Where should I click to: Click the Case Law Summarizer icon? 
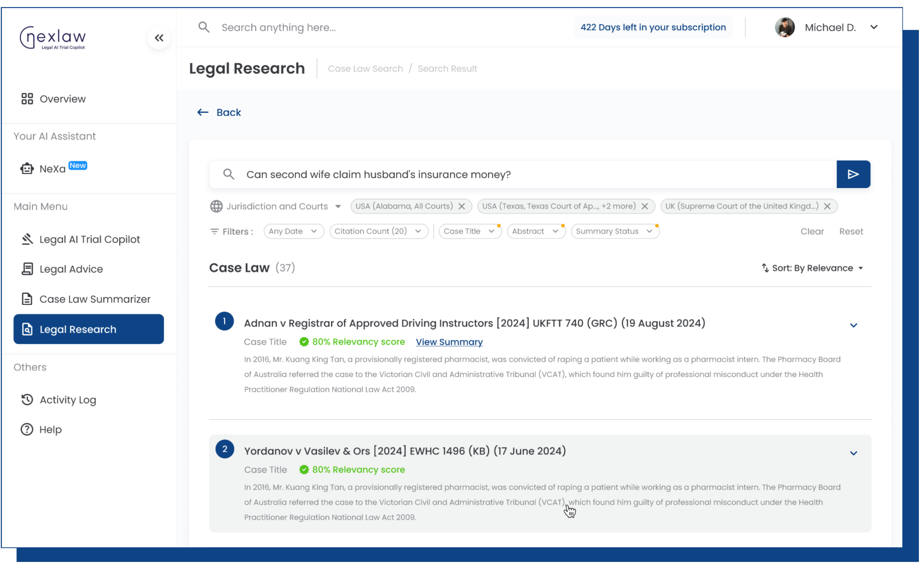tap(26, 299)
